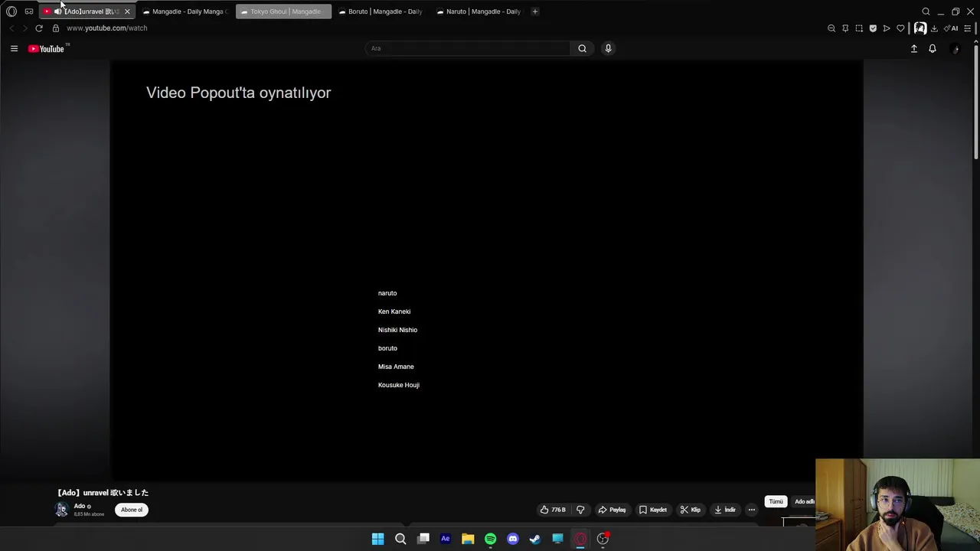Click the text Kousuke Houji

pos(399,385)
